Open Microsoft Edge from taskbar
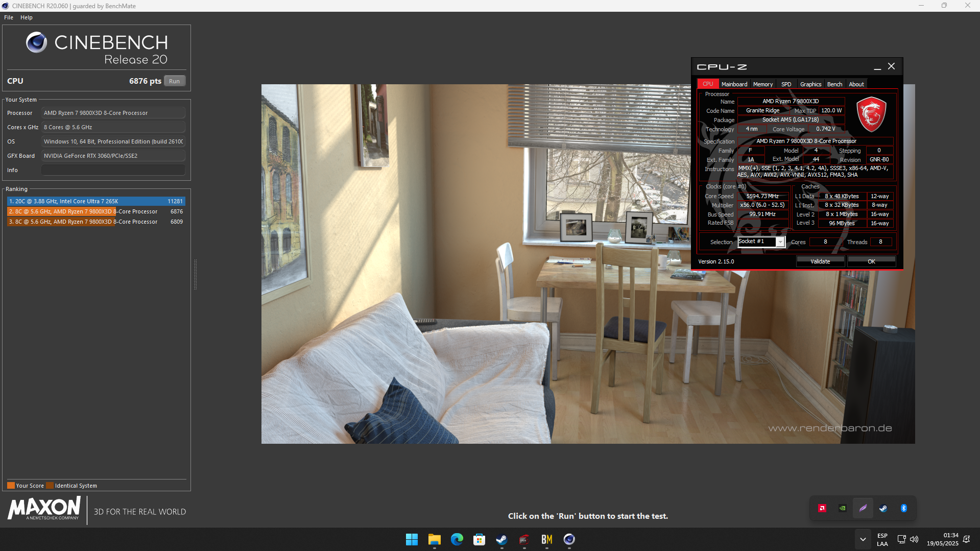980x551 pixels. click(x=457, y=539)
